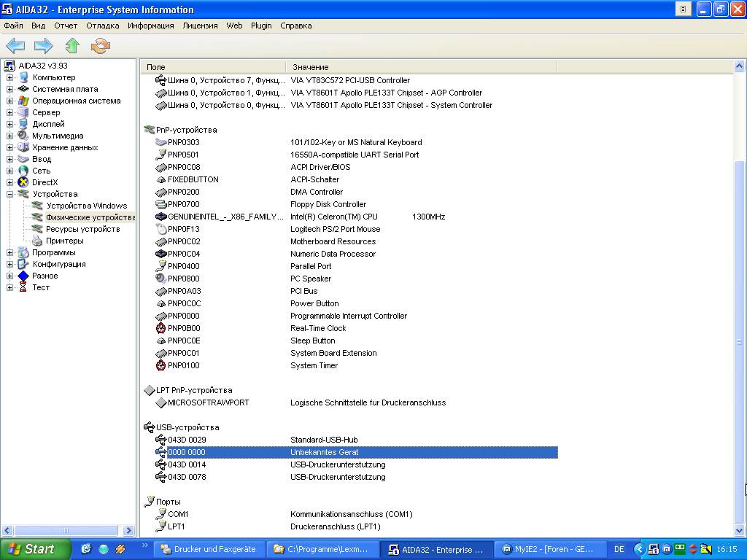Expand the Программы tree node
This screenshot has height=560, width=747.
point(9,252)
